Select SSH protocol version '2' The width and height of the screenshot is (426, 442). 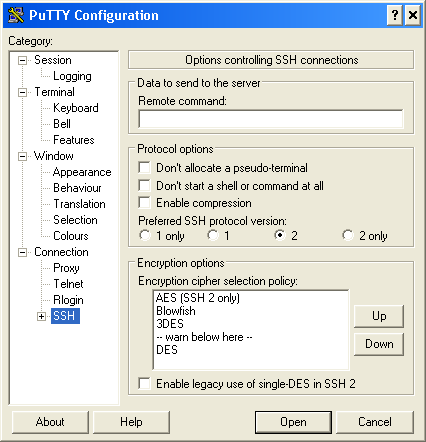[x=280, y=235]
